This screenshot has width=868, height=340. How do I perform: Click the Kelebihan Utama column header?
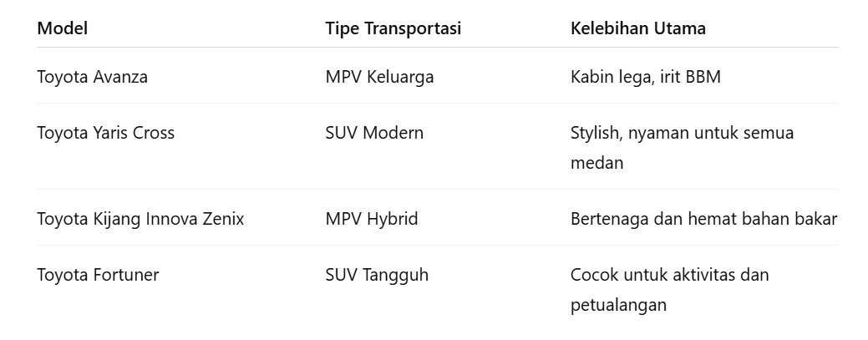tap(637, 28)
